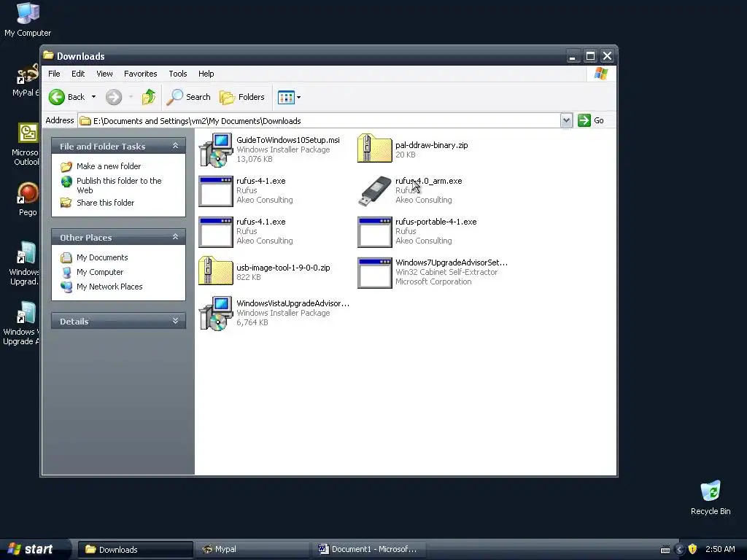
Task: Open the Tools menu
Action: (178, 74)
